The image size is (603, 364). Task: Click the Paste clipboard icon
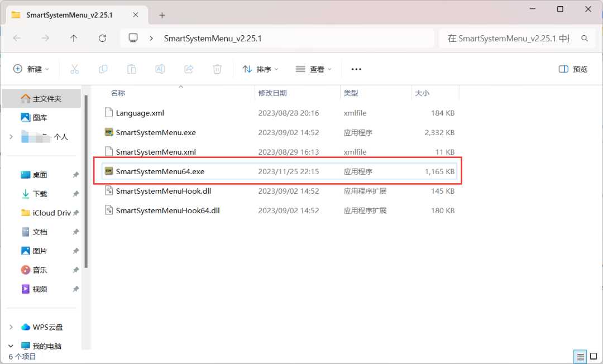coord(132,69)
